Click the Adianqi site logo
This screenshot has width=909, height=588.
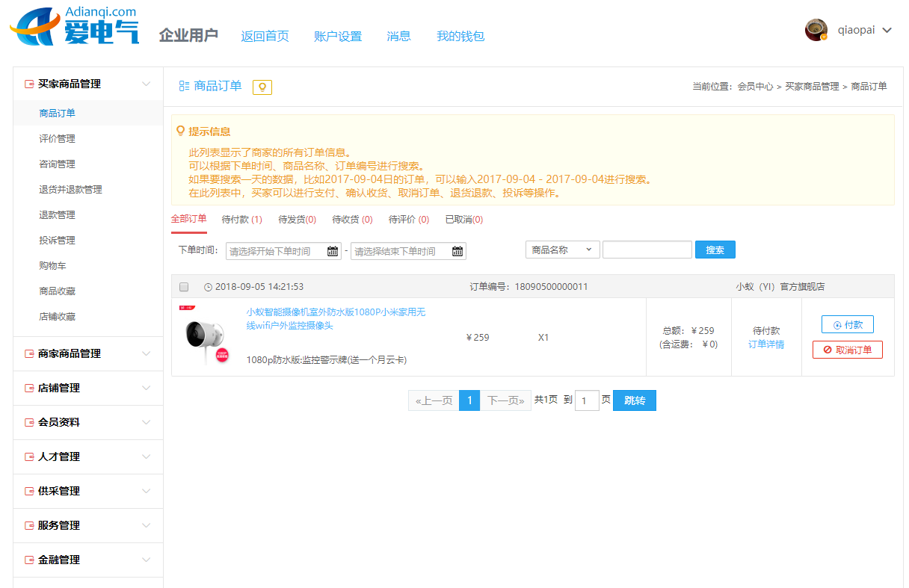75,27
